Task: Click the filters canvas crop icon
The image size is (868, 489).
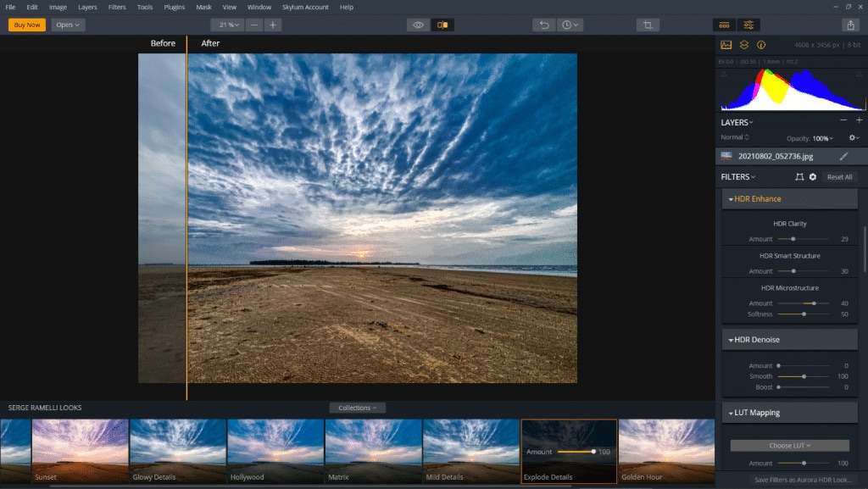Action: [799, 177]
